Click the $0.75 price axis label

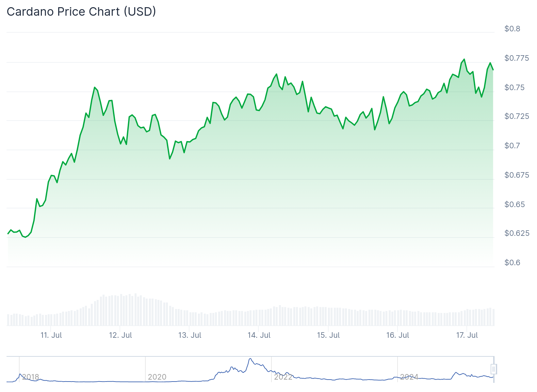pos(514,88)
